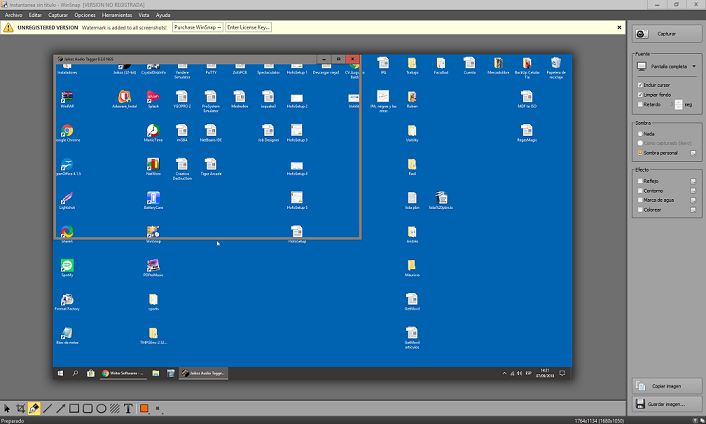706x424 pixels.
Task: Select the Arrow line tool
Action: (x=61, y=409)
